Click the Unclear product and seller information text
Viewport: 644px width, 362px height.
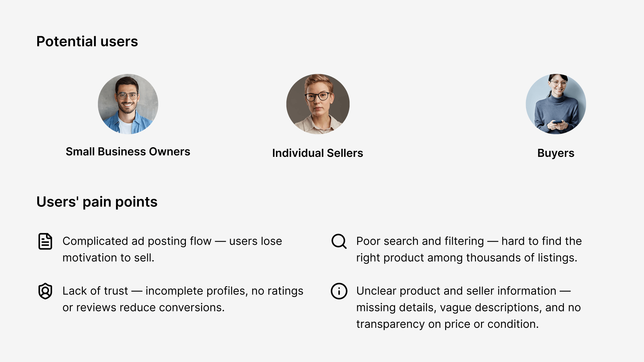[456, 291]
